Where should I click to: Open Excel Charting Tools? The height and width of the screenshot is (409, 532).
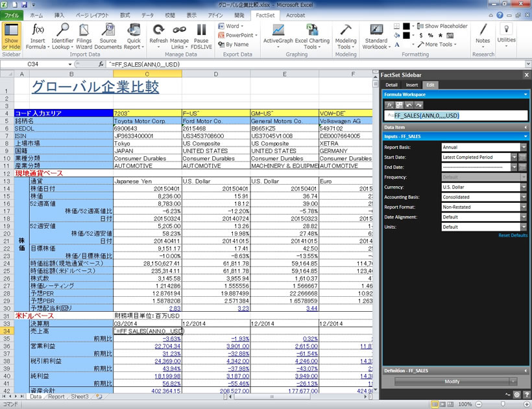(x=312, y=36)
